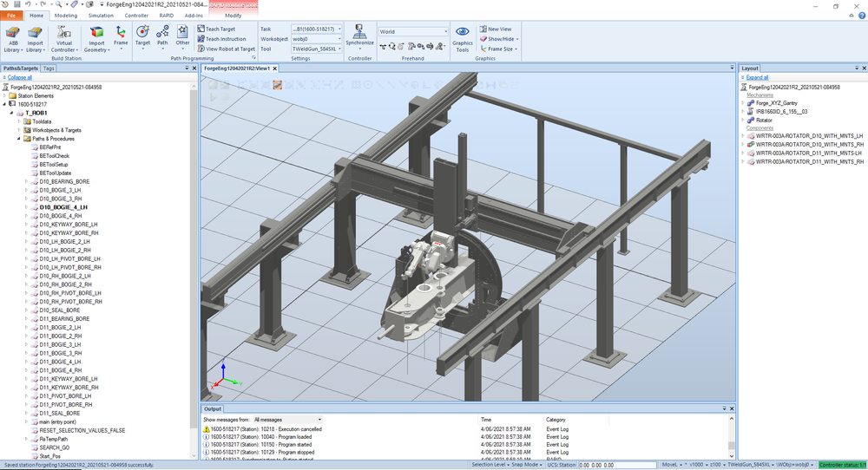Click the Controller status indicator
This screenshot has height=470, width=868.
[x=843, y=465]
